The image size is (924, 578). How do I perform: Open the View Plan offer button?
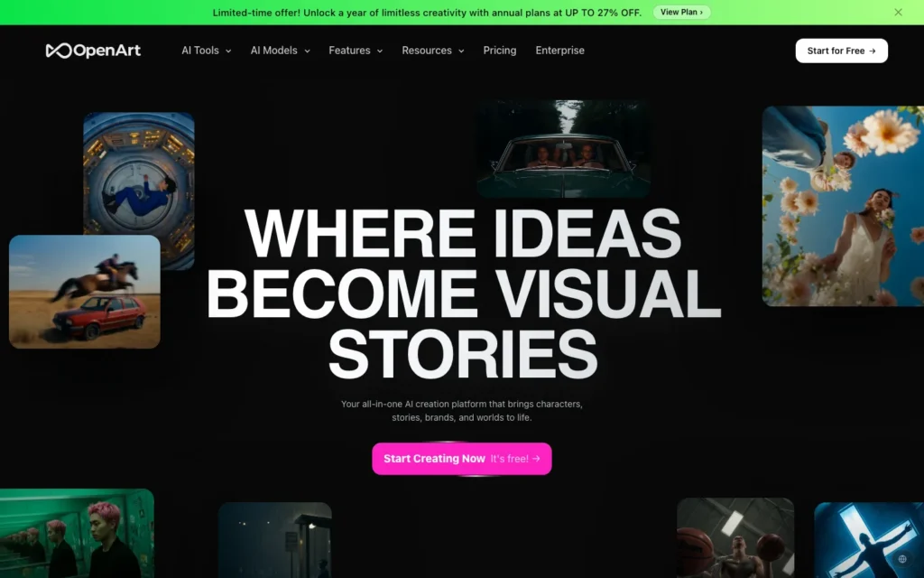tap(681, 13)
